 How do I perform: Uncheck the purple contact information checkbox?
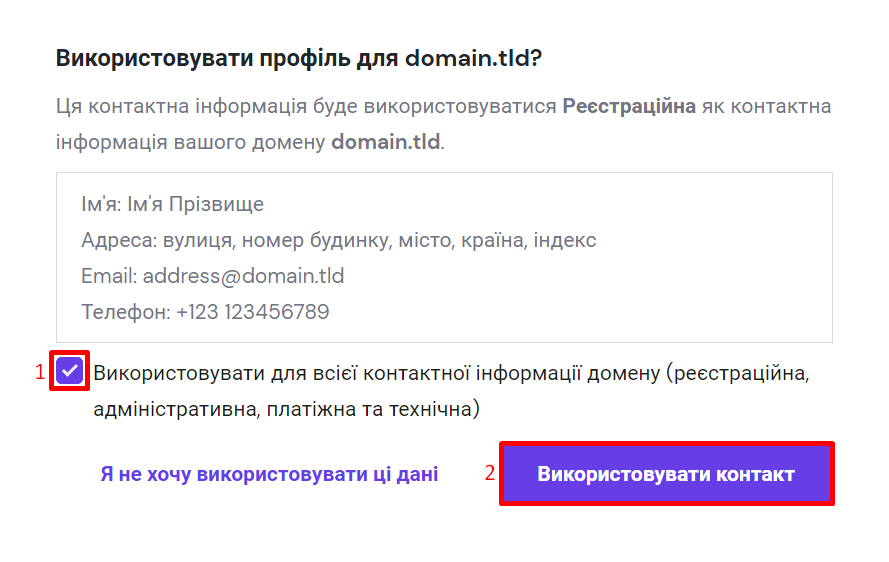70,371
